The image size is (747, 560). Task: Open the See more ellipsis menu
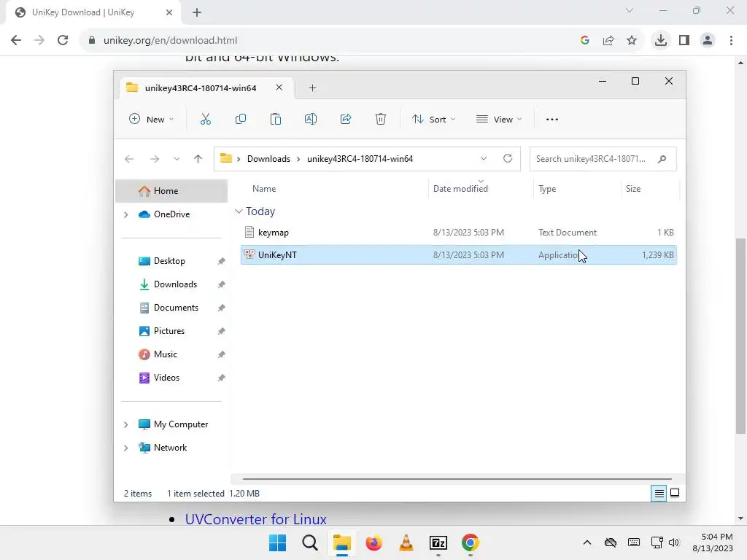click(x=552, y=119)
